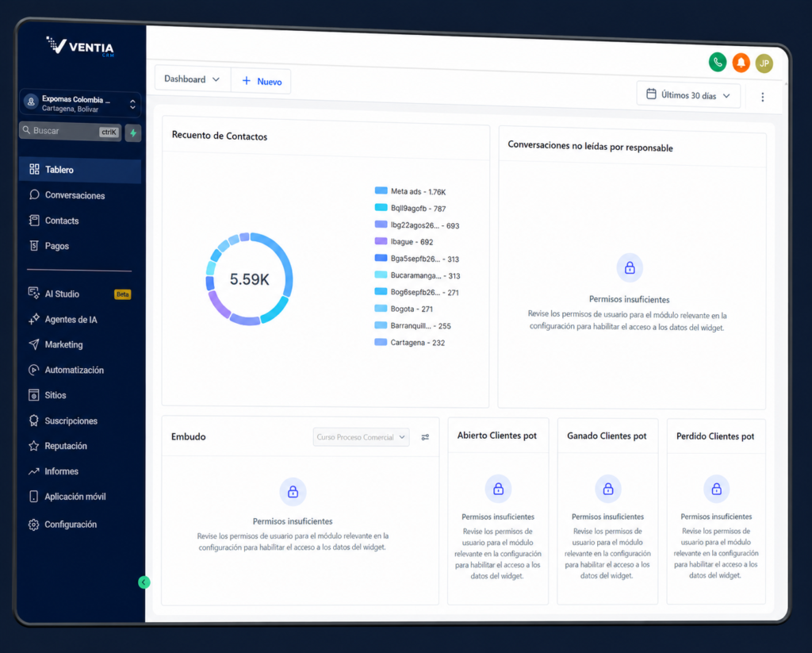Click the Sitios browser window icon
812x653 pixels.
[x=33, y=395]
